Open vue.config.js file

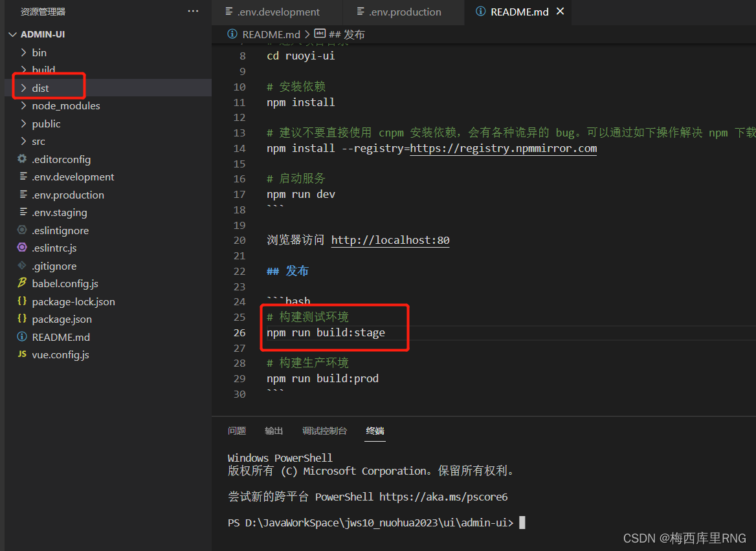[60, 355]
